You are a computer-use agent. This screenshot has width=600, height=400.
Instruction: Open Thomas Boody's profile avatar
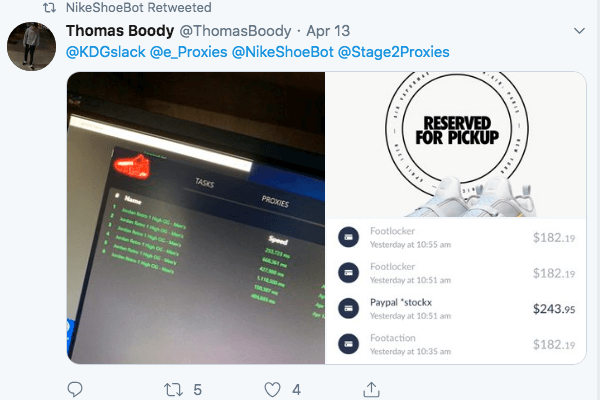point(31,46)
